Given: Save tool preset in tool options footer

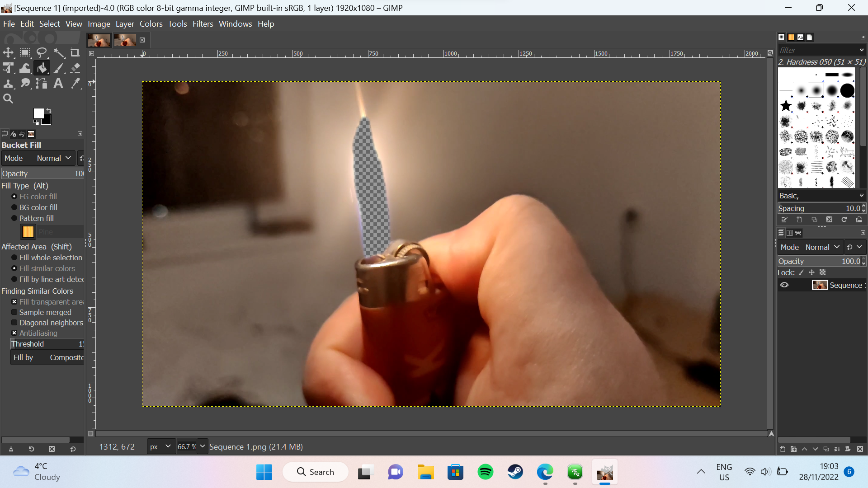Looking at the screenshot, I should pos(11,449).
